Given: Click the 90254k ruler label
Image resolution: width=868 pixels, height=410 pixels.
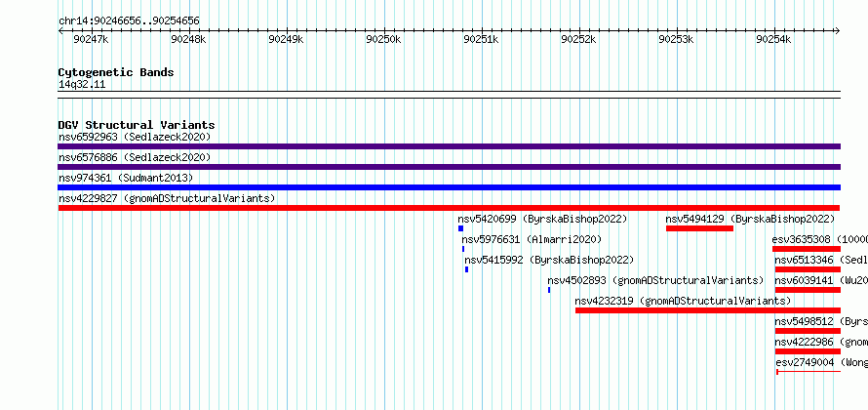Looking at the screenshot, I should point(774,39).
